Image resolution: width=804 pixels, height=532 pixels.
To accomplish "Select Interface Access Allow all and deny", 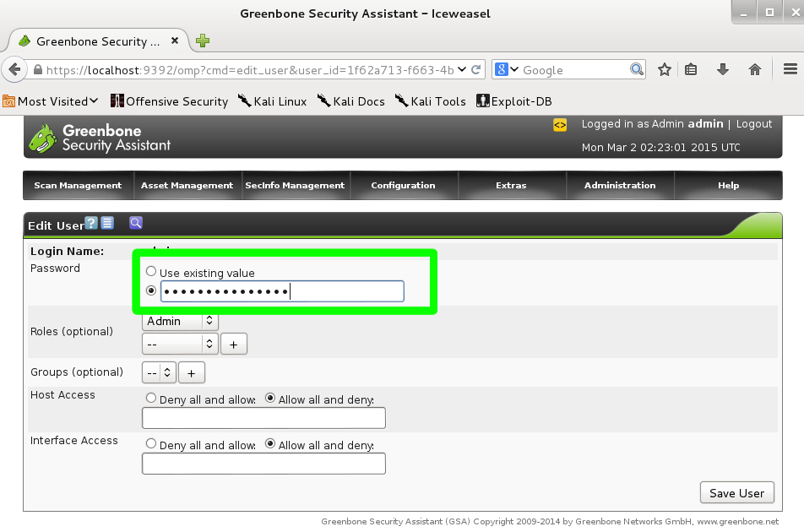I will tap(270, 443).
